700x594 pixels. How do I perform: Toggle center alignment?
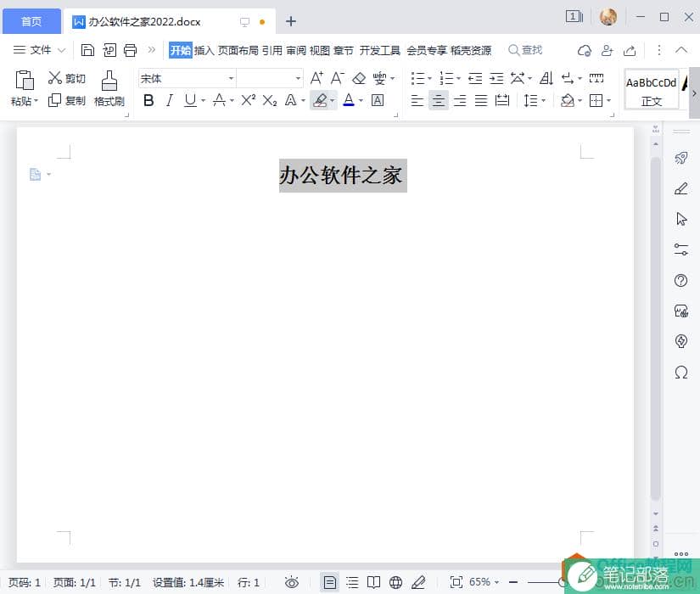(x=439, y=100)
